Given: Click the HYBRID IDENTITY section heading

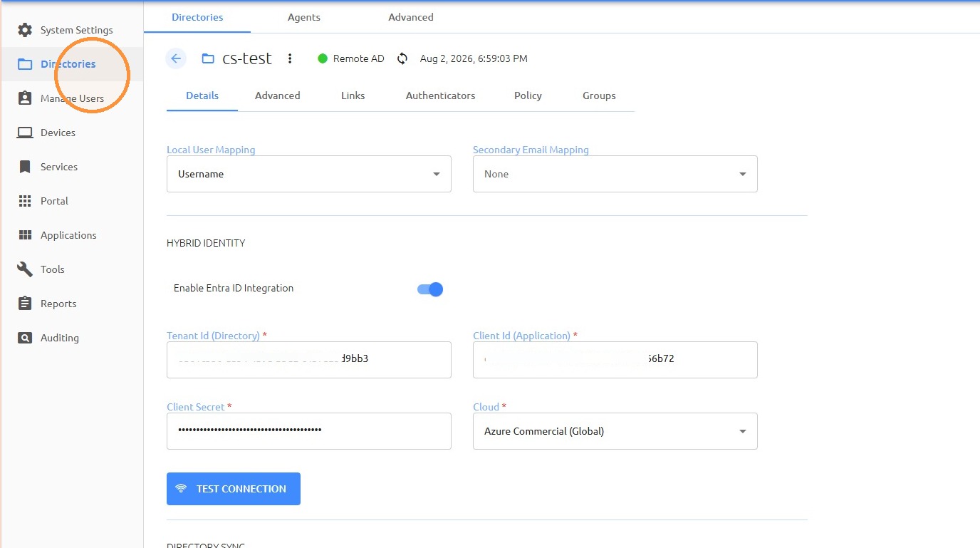Looking at the screenshot, I should point(206,243).
